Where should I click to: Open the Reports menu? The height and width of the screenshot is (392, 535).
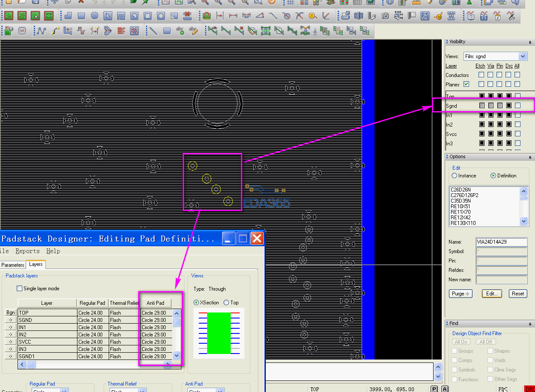pos(27,251)
